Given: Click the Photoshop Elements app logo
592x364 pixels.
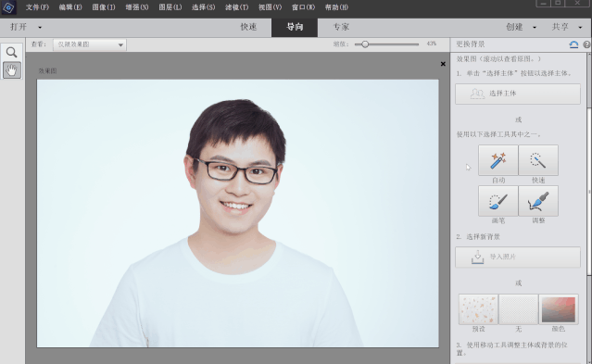Looking at the screenshot, I should (8, 7).
